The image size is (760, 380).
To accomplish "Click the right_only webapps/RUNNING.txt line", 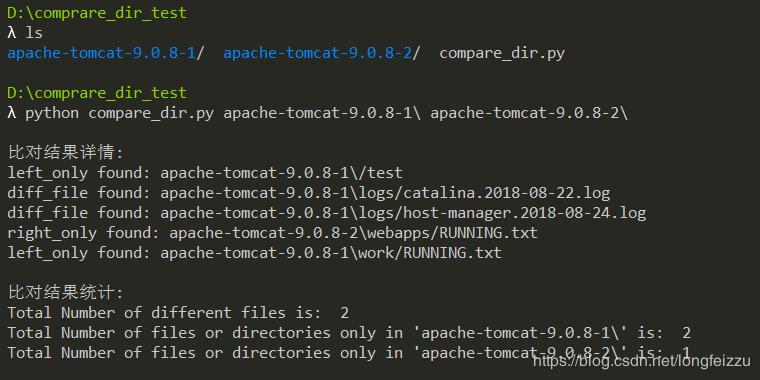I will pyautogui.click(x=272, y=233).
